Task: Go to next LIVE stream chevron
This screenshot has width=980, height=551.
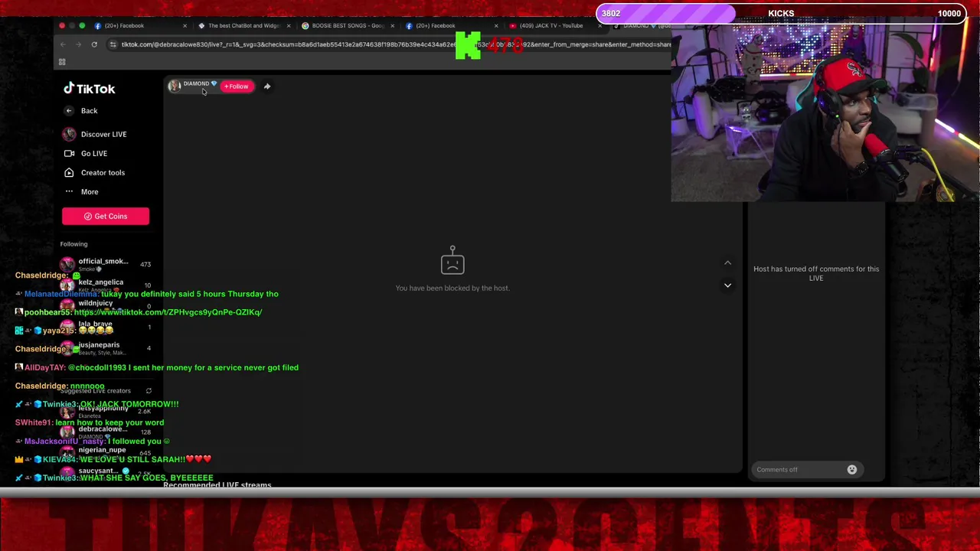Action: click(727, 285)
